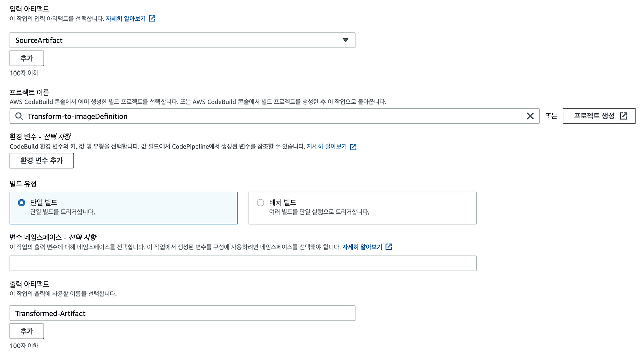
Task: Click the 배치 빌드 option card
Action: 362,207
